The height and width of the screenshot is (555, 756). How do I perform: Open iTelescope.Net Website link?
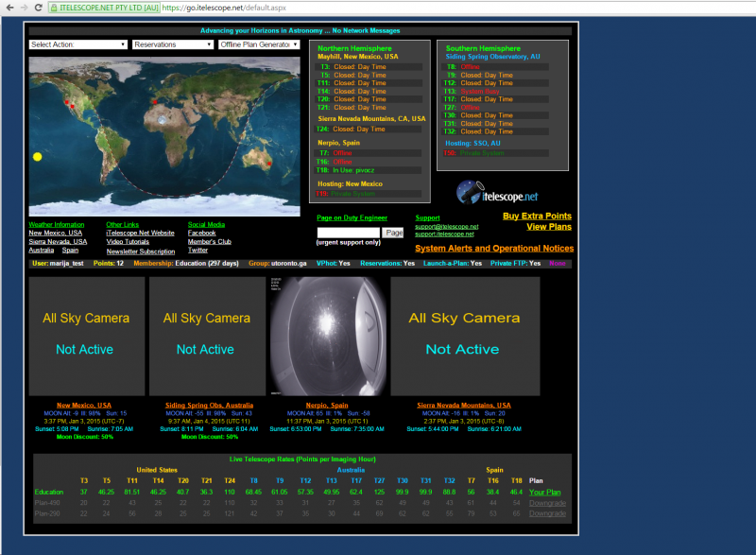140,233
